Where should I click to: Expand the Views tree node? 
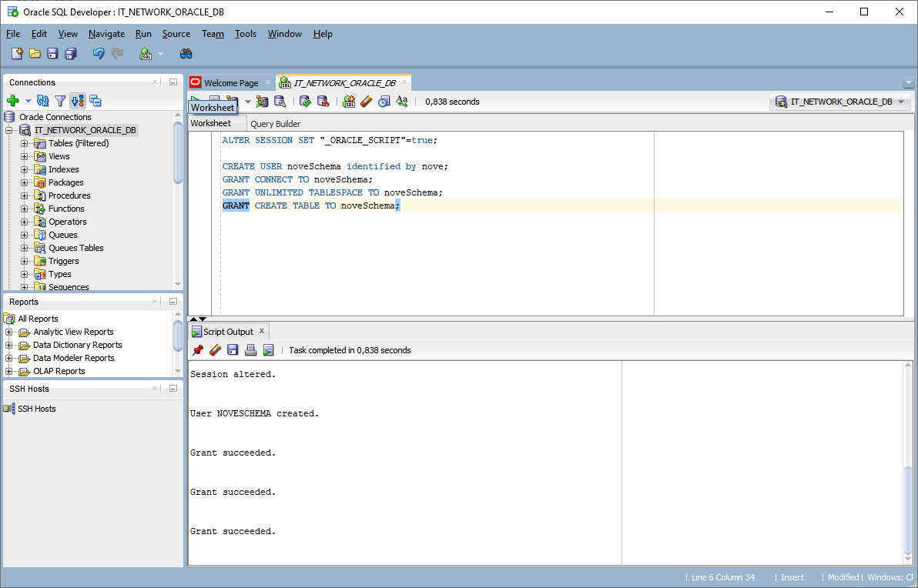coord(25,156)
